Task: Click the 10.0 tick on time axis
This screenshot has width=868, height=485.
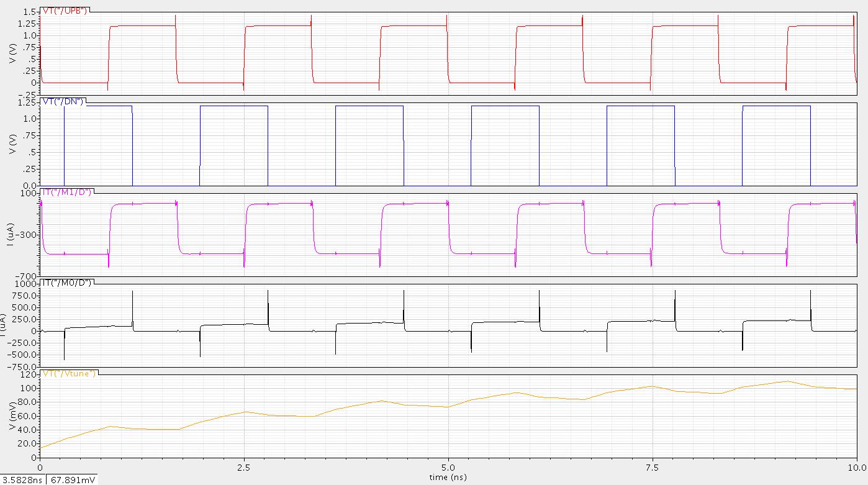Action: 857,467
